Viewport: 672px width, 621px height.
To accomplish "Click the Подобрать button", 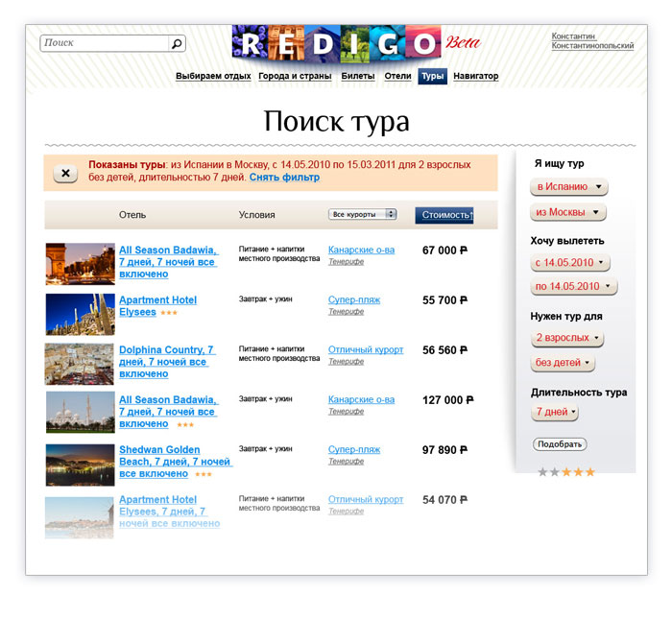I will point(560,444).
